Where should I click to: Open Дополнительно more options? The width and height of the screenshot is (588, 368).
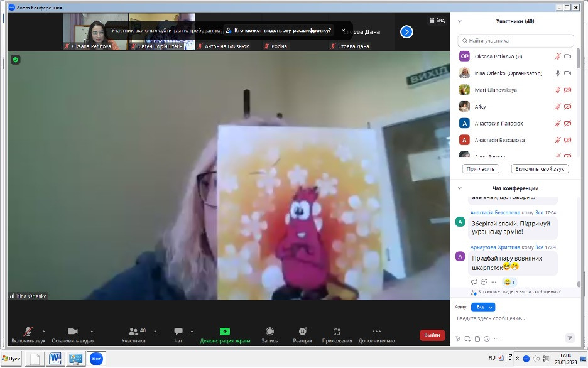click(376, 335)
